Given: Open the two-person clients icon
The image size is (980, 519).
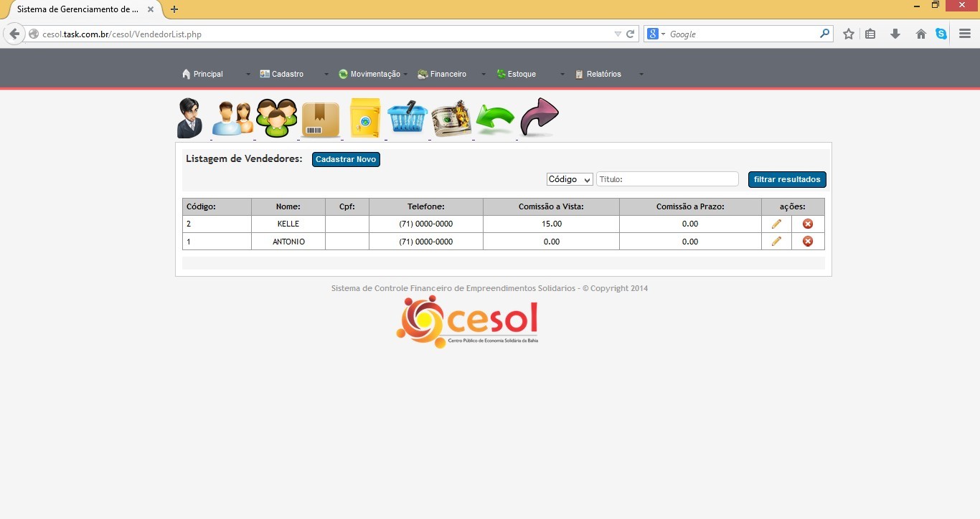Looking at the screenshot, I should pyautogui.click(x=232, y=118).
